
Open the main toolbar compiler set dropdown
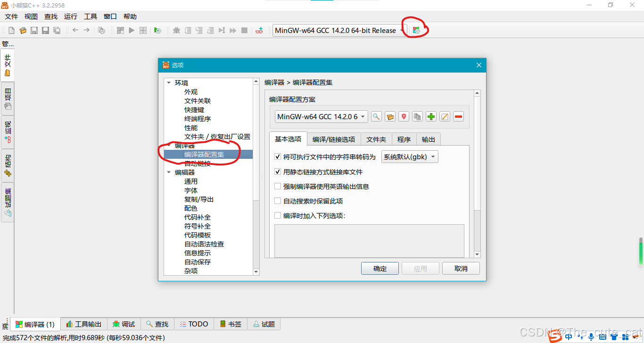(339, 30)
